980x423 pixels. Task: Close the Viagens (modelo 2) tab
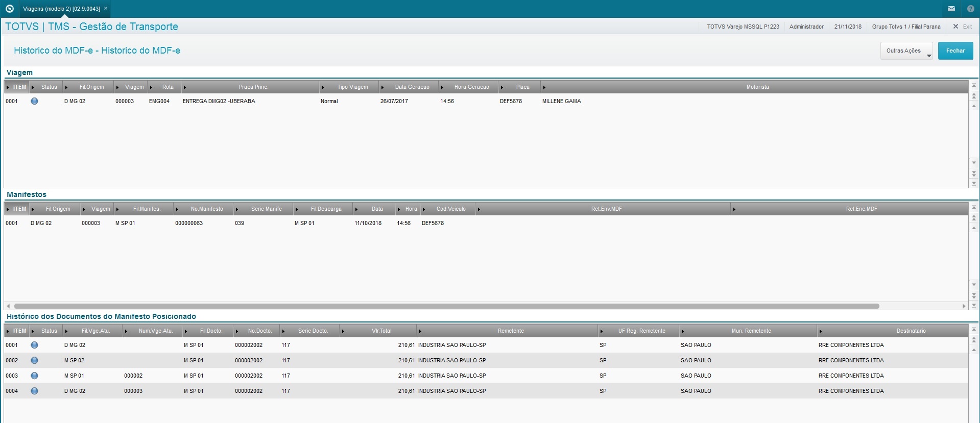pyautogui.click(x=106, y=9)
